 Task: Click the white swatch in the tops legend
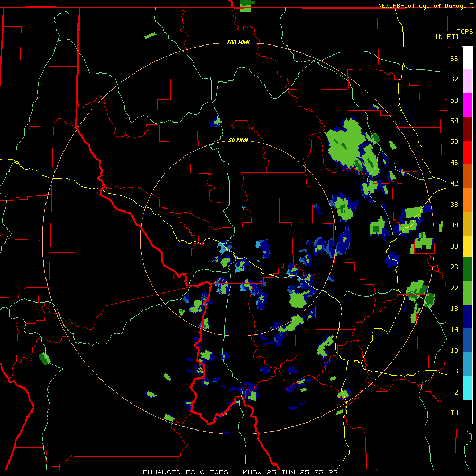[467, 58]
